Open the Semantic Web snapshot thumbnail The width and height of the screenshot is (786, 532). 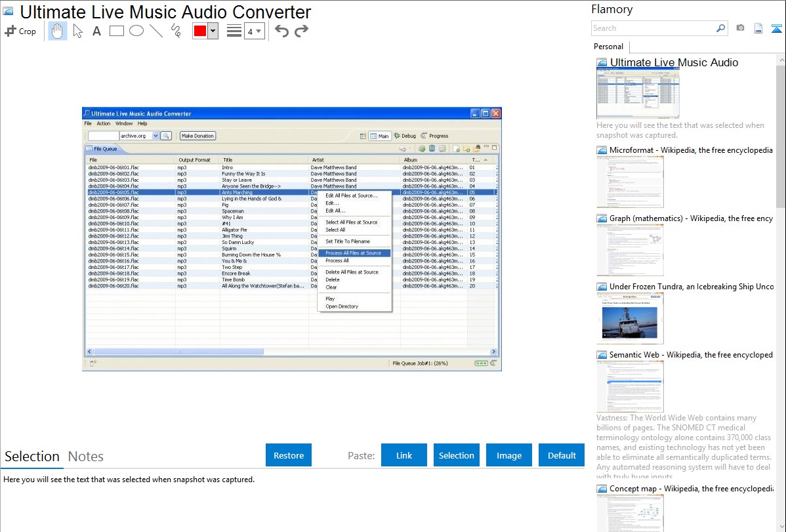tap(630, 386)
